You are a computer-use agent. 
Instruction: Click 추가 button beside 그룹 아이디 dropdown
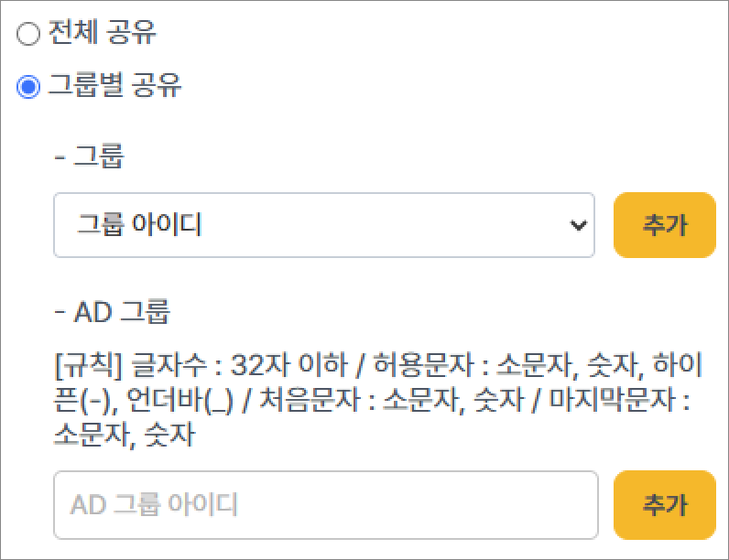tap(664, 225)
